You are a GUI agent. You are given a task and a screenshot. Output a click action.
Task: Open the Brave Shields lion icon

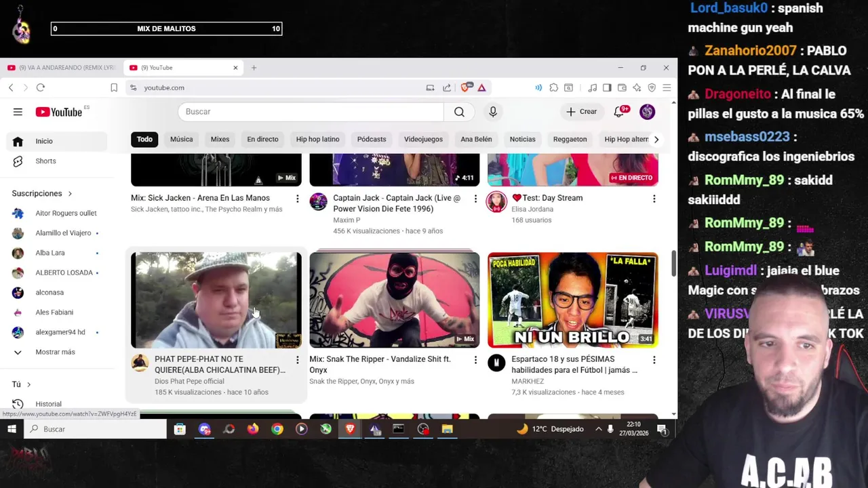click(x=467, y=87)
